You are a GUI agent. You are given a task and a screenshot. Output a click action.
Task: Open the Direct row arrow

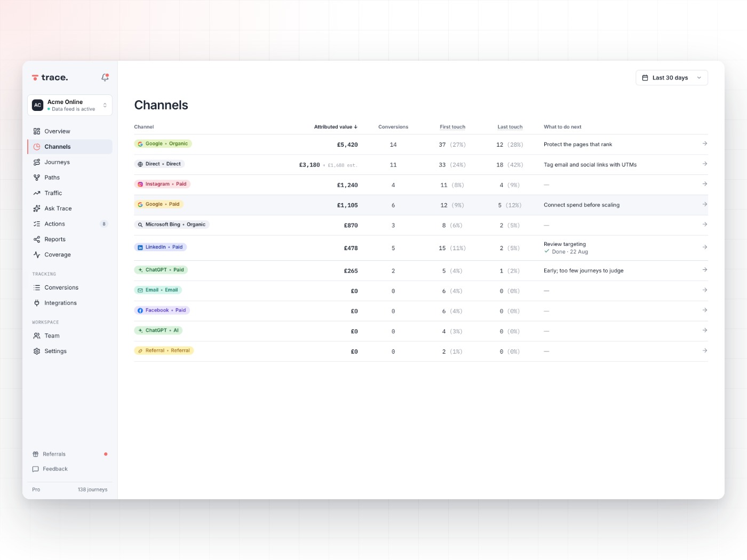(705, 164)
